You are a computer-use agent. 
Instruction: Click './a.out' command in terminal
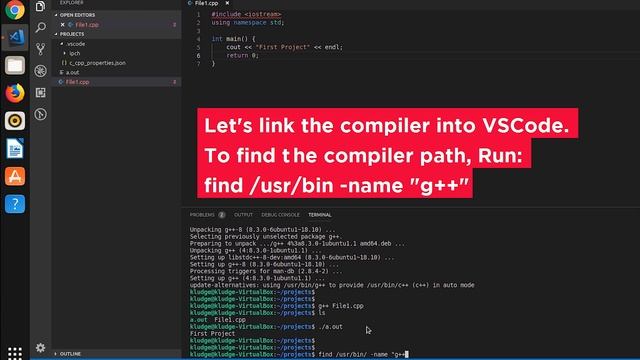pyautogui.click(x=331, y=327)
